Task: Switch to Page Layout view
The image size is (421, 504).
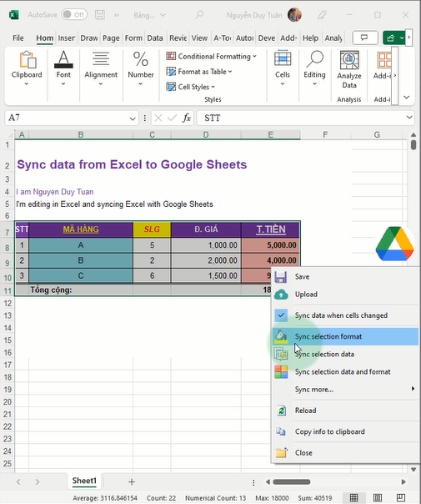Action: [x=378, y=497]
